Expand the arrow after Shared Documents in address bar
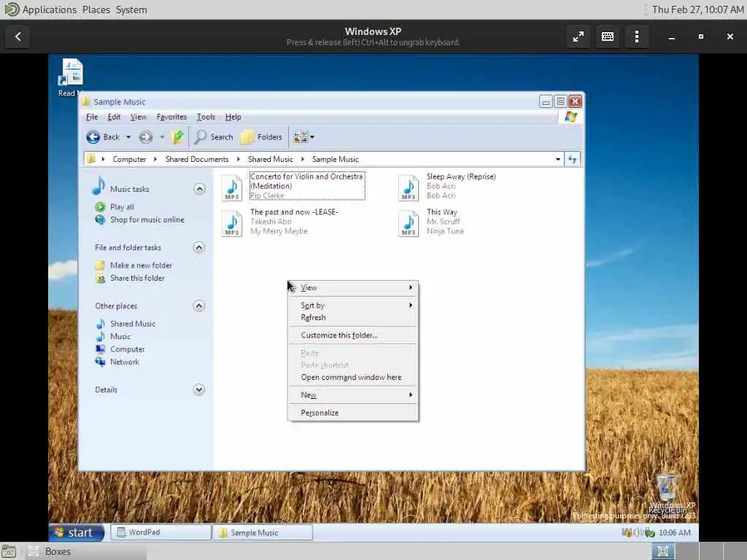This screenshot has width=747, height=560. 239,159
